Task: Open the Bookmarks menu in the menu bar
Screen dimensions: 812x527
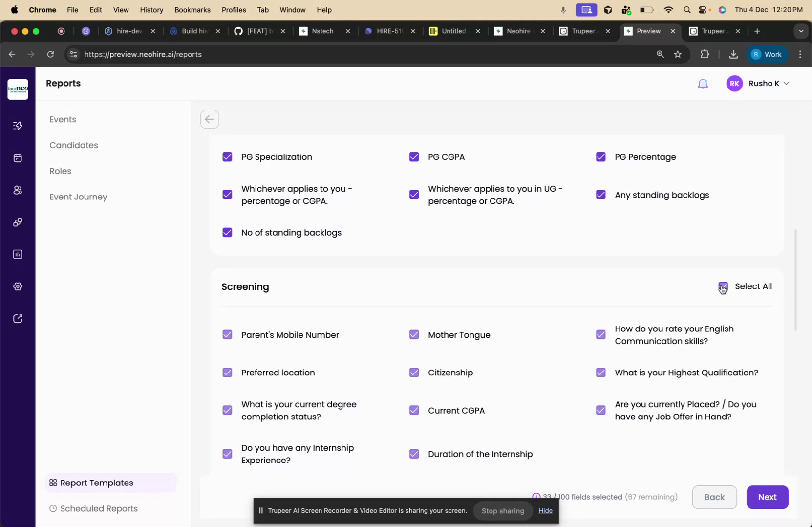Action: (x=192, y=10)
